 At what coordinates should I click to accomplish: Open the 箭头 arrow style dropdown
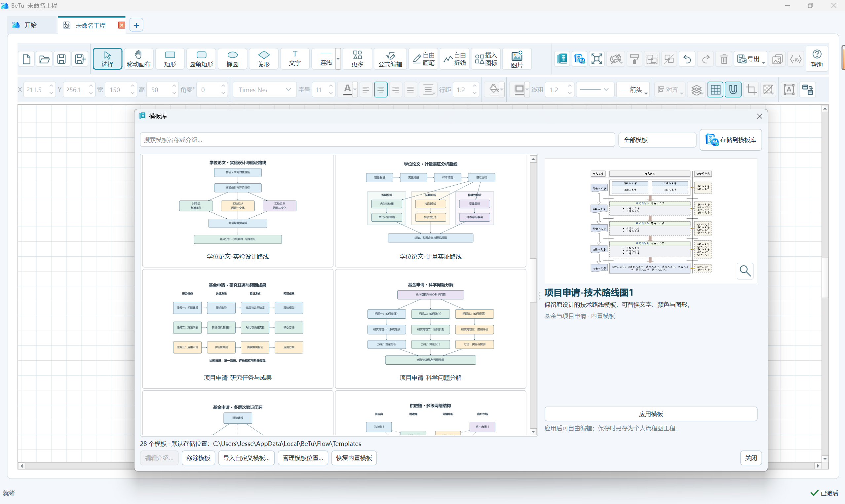tap(633, 90)
